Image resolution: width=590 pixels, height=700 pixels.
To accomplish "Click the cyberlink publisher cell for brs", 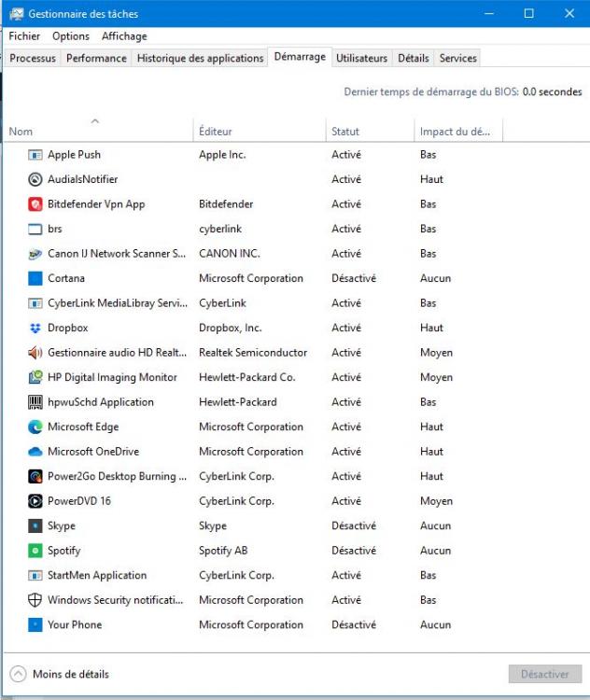I will pos(220,229).
